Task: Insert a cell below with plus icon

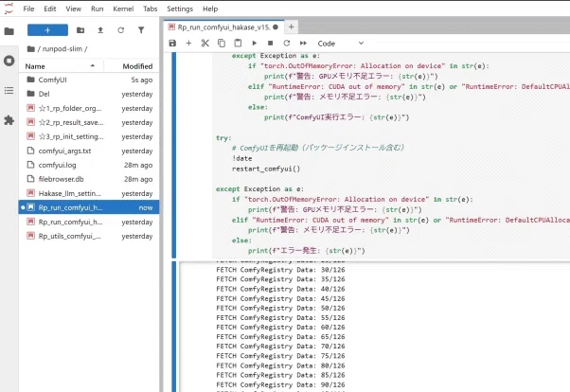Action: tap(188, 44)
